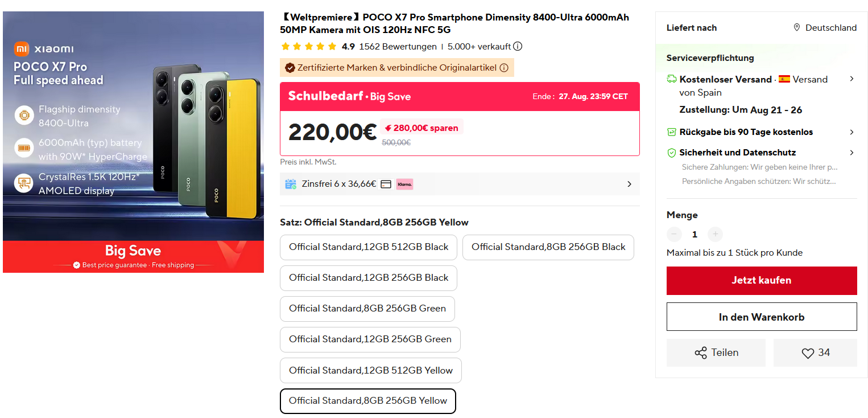Click the credit card icon beside Zinsfrei

click(386, 184)
